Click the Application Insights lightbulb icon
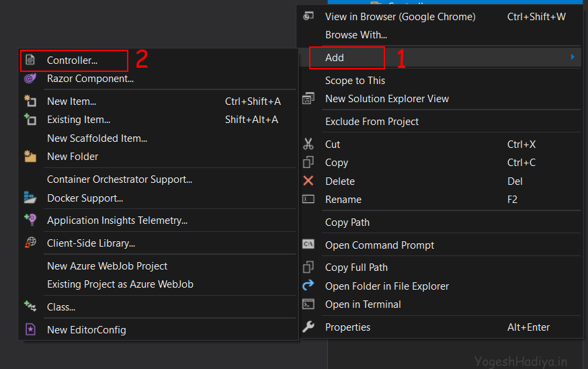 tap(30, 220)
